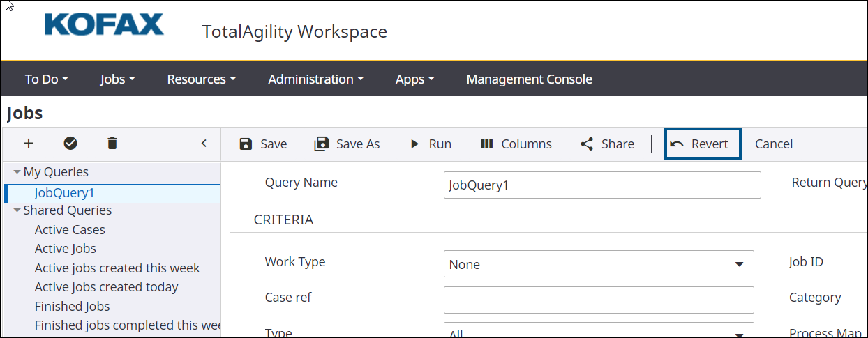Viewport: 868px width, 338px height.
Task: Click the checkmark circle icon in sidebar
Action: click(x=70, y=144)
